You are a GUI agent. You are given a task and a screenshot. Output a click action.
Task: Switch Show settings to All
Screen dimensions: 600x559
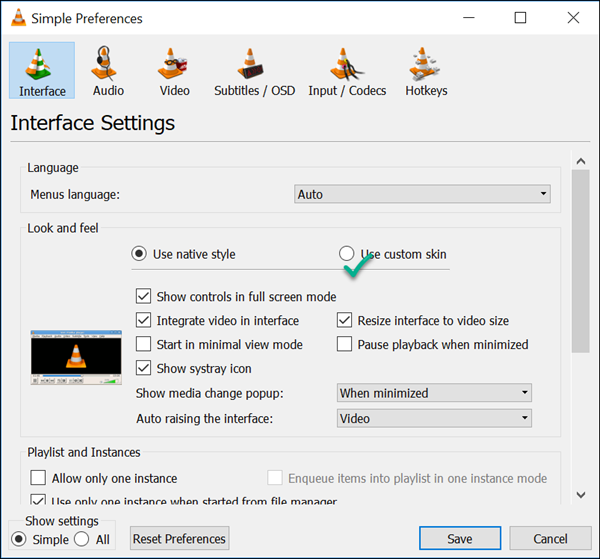[x=82, y=539]
